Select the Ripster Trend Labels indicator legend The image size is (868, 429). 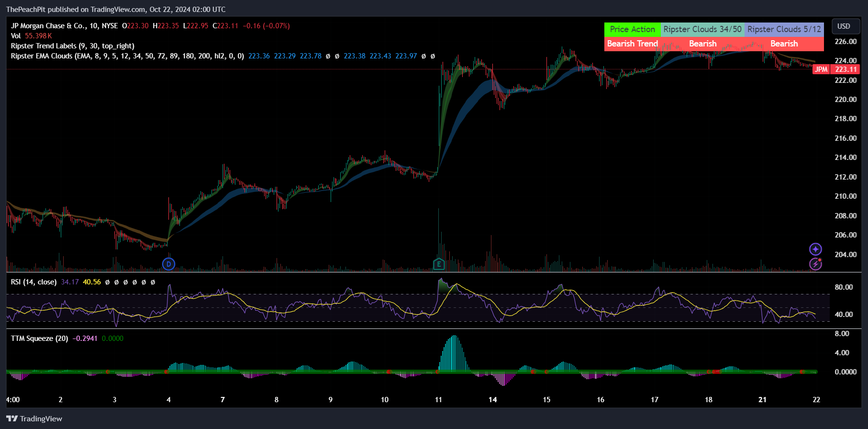point(72,46)
